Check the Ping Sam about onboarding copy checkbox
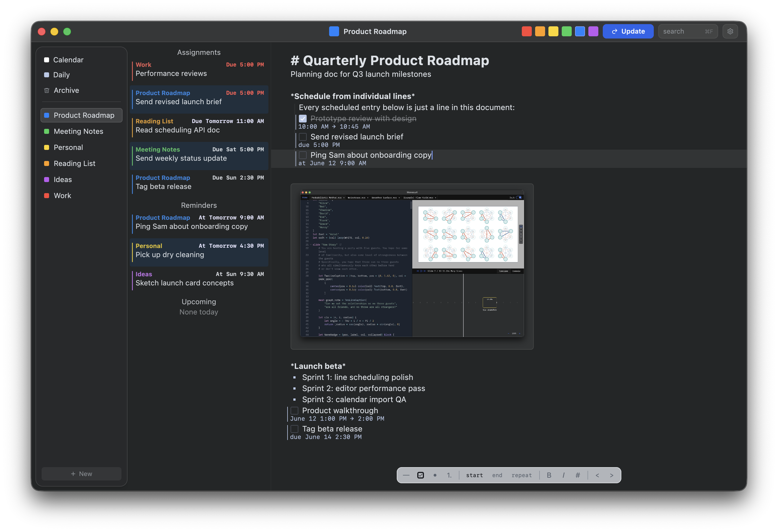This screenshot has height=532, width=778. click(x=302, y=155)
